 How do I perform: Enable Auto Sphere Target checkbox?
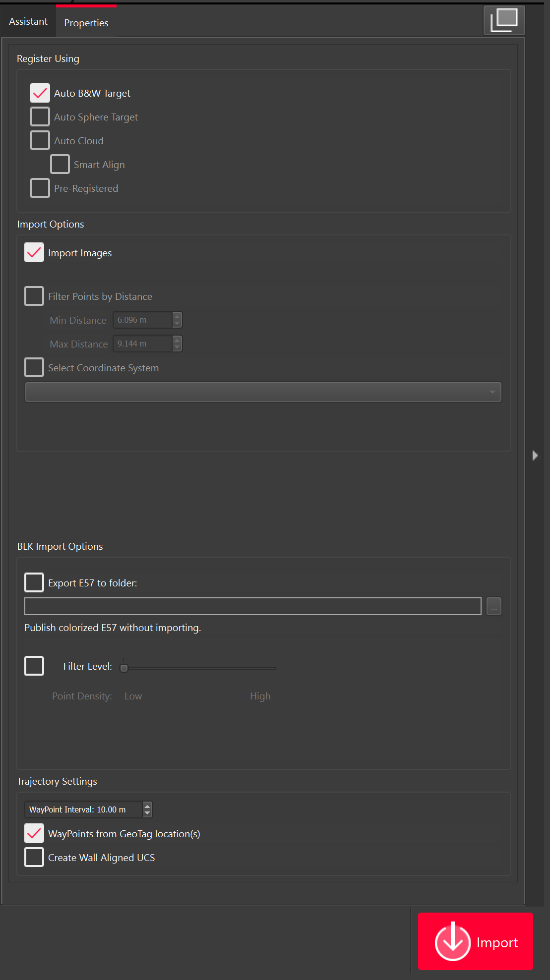(40, 117)
